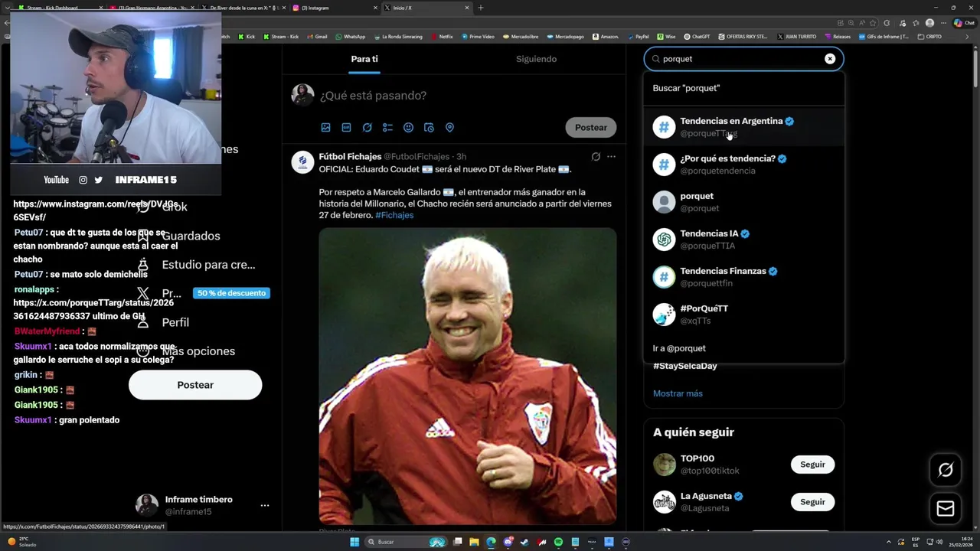The height and width of the screenshot is (551, 980).
Task: Click the large Postear button in sidebar
Action: [x=195, y=385]
